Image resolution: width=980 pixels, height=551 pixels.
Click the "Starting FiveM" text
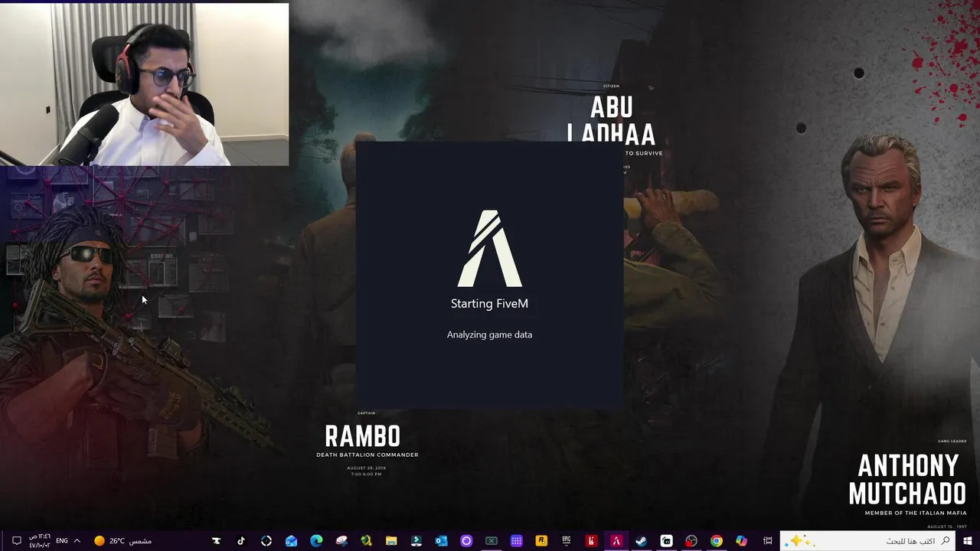click(489, 304)
